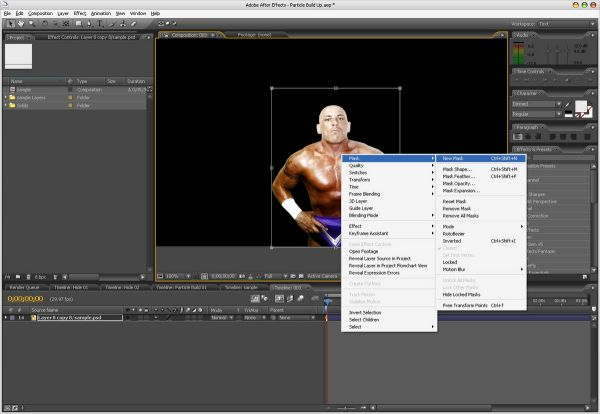Choose Reset Mask in the submenu

(x=481, y=202)
